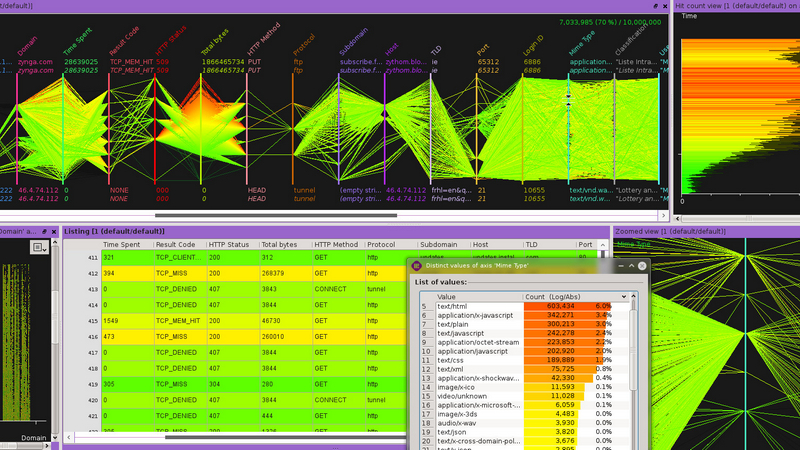Select the Domain axis label
The height and width of the screenshot is (450, 800).
[28, 46]
